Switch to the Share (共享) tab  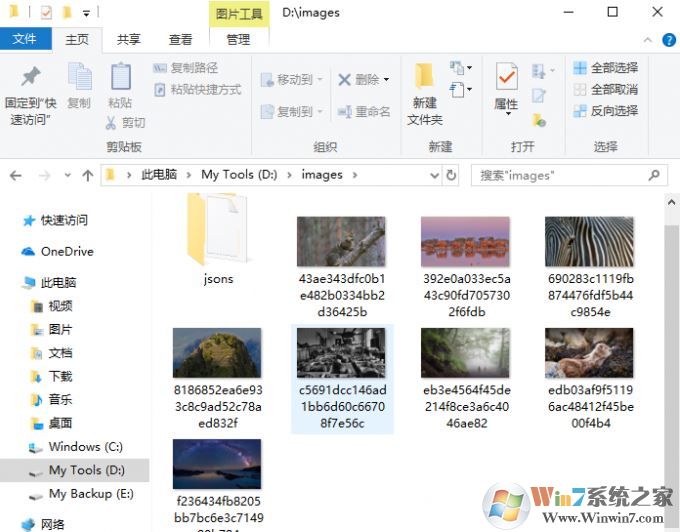tap(128, 39)
